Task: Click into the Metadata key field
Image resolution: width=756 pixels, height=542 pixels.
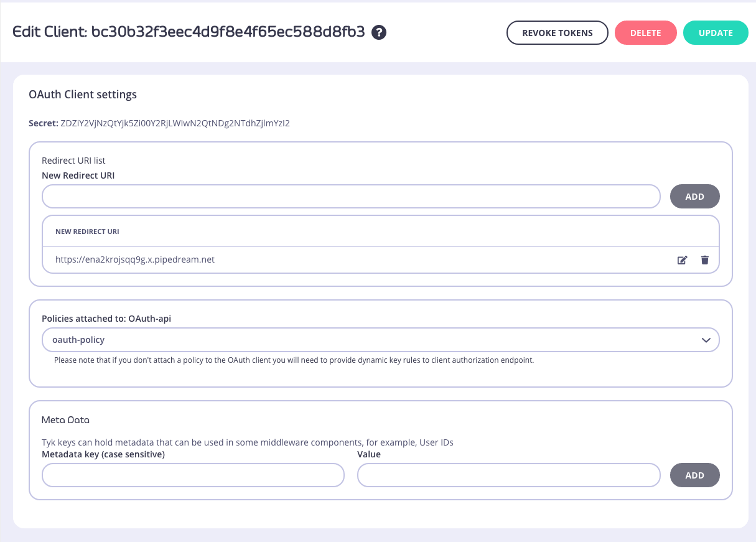Action: pyautogui.click(x=193, y=475)
